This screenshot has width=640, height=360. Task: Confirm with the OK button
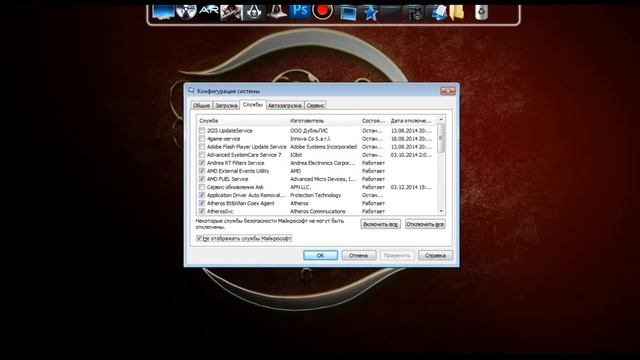[320, 256]
